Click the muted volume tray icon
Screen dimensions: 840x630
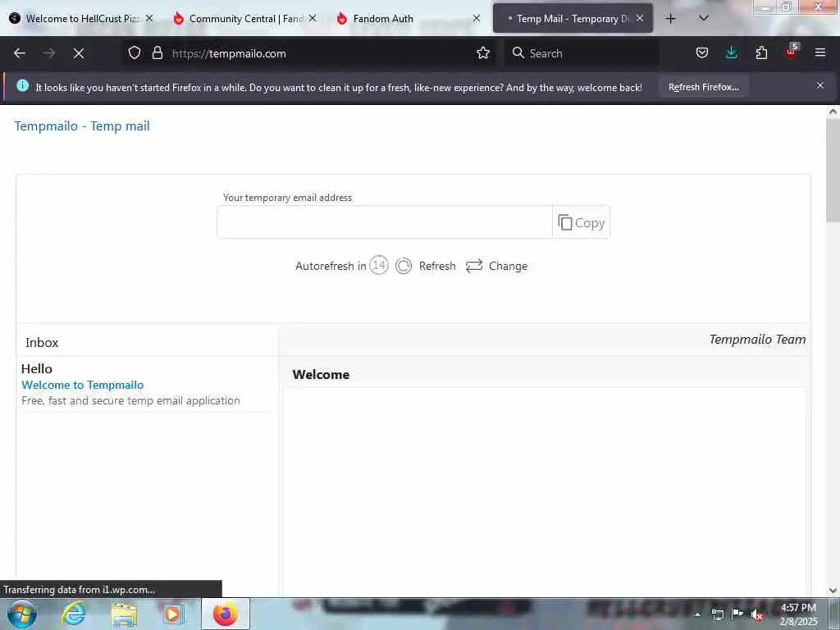click(757, 614)
